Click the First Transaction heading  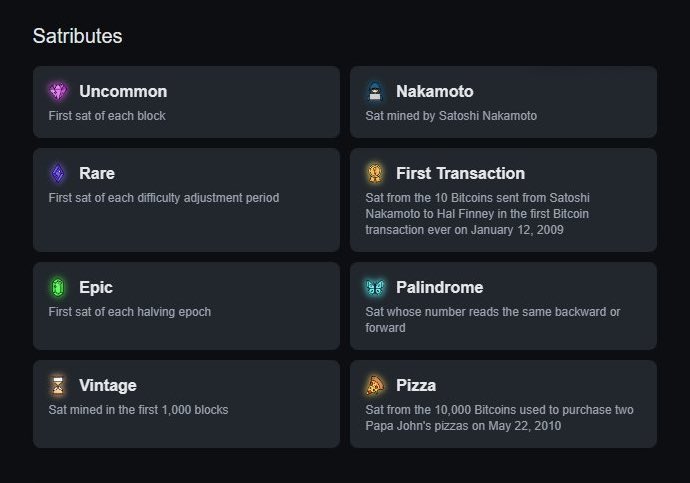tap(460, 173)
